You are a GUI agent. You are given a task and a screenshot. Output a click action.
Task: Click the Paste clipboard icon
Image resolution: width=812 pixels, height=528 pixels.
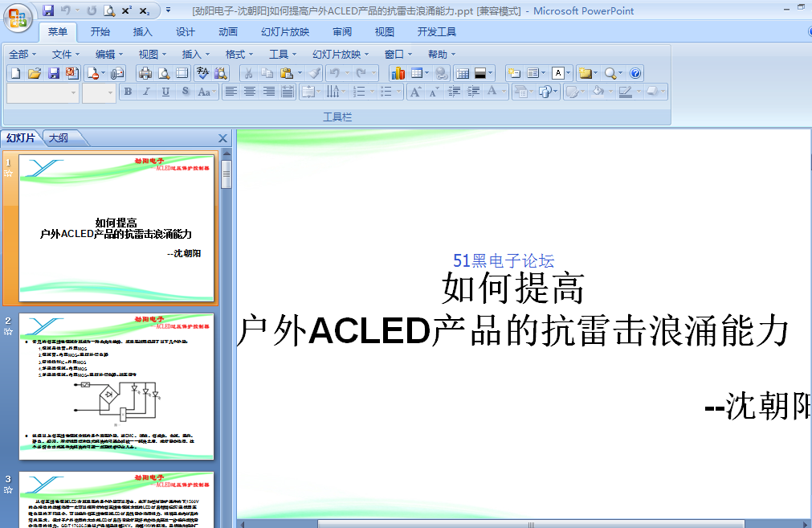[287, 73]
